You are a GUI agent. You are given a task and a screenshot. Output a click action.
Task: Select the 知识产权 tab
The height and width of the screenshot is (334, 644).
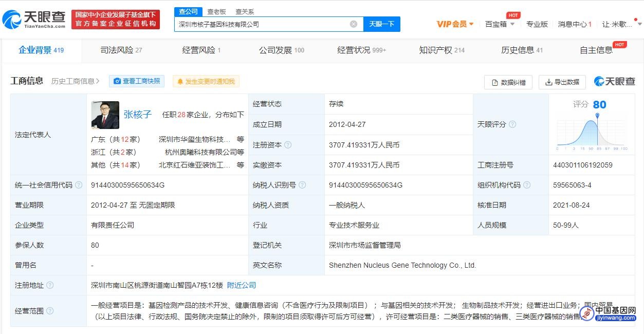pos(442,50)
